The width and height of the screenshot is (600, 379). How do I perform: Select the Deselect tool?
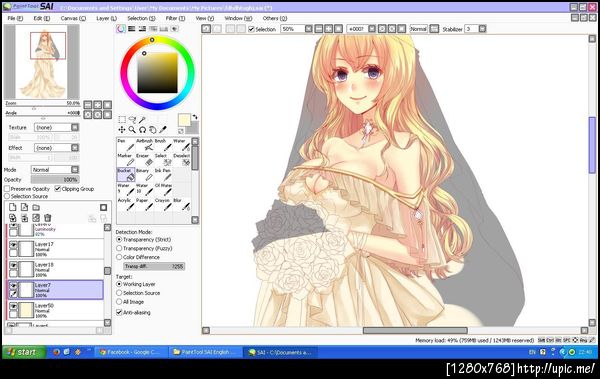(182, 160)
